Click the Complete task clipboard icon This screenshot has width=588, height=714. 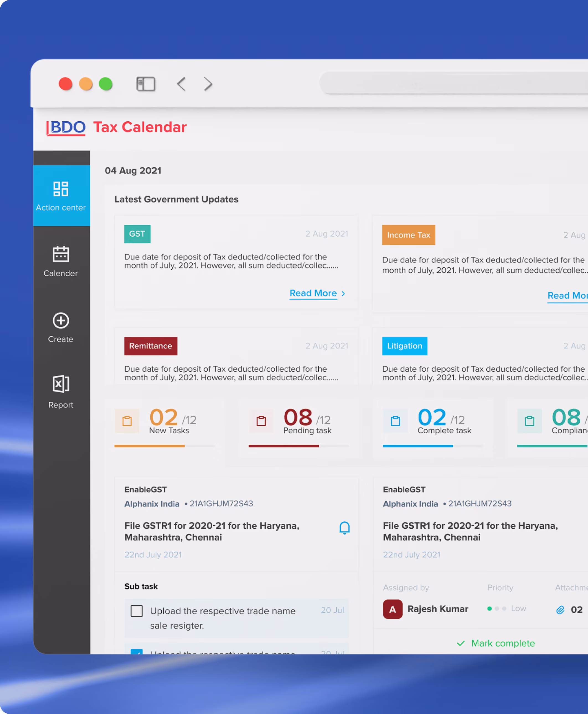(x=395, y=421)
